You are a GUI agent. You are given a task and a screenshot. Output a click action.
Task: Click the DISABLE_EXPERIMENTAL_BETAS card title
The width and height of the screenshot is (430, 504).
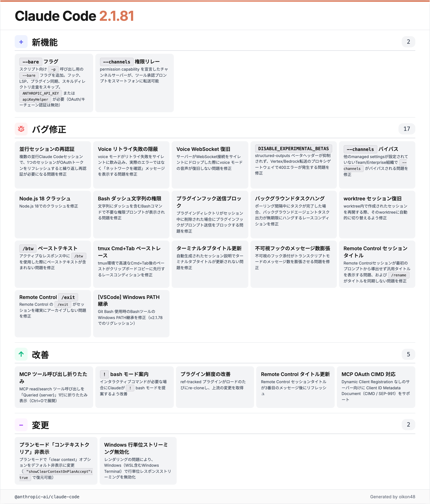pyautogui.click(x=293, y=149)
